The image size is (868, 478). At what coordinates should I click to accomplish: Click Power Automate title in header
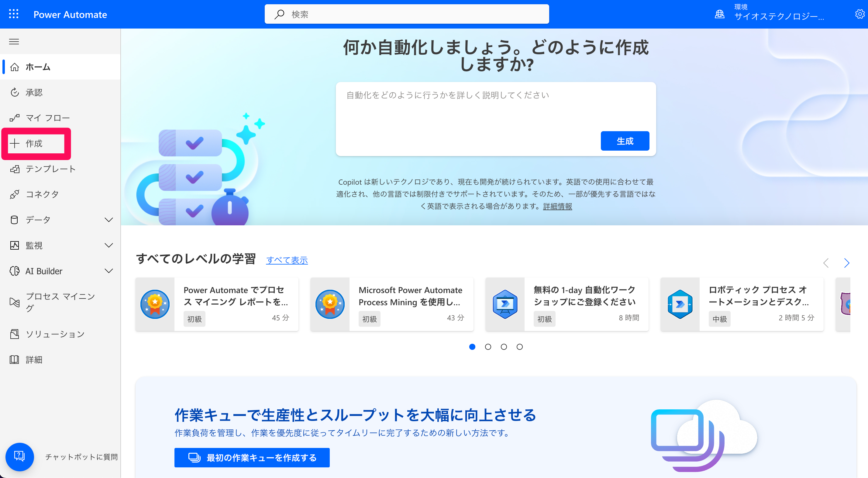[70, 15]
